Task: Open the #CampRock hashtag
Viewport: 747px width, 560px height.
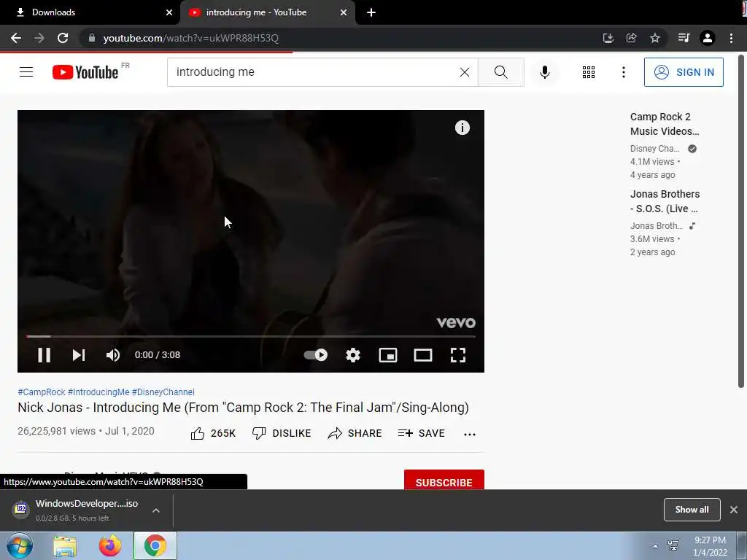Action: pyautogui.click(x=42, y=392)
